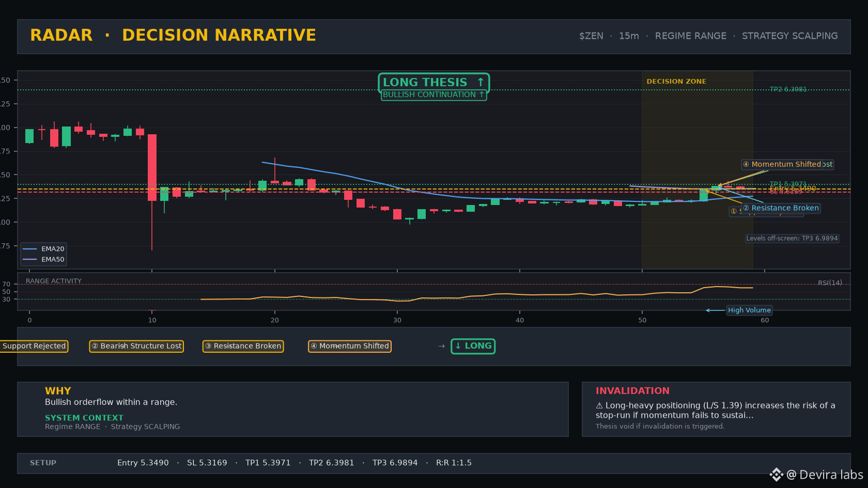Click the EMA50 purple legend line

pyautogui.click(x=29, y=259)
